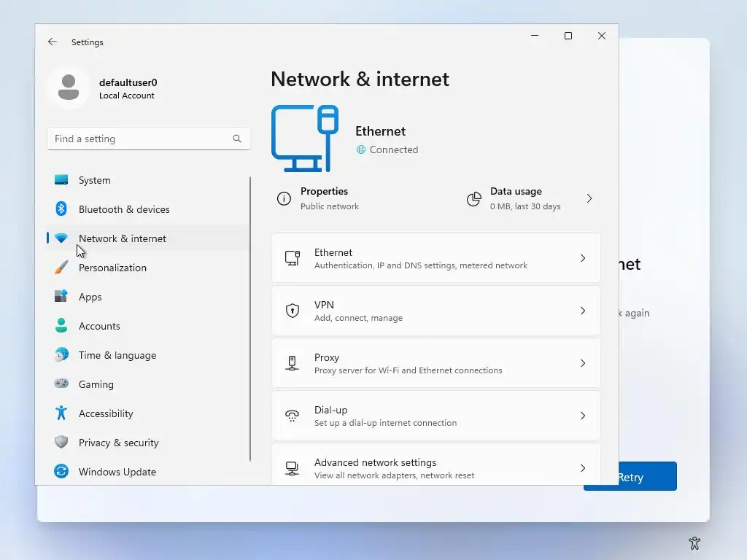747x560 pixels.
Task: Click the Personalization paintbrush icon
Action: coord(61,267)
